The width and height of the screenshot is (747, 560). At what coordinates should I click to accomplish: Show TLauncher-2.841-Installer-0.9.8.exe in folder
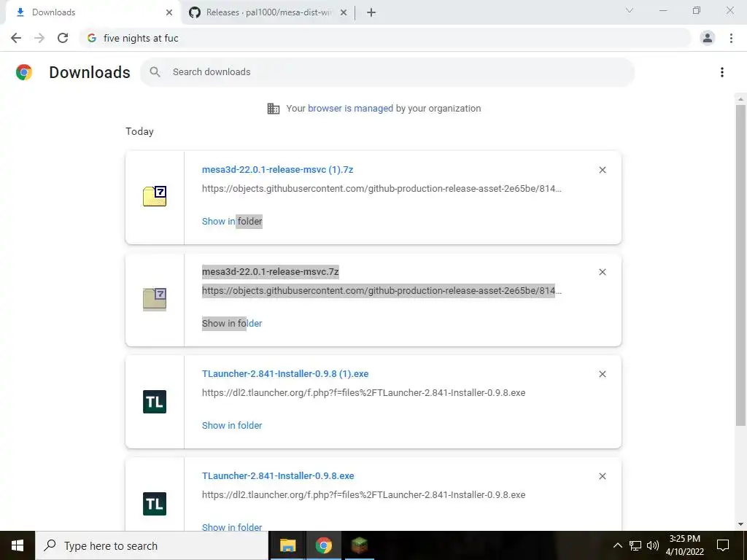click(x=232, y=527)
